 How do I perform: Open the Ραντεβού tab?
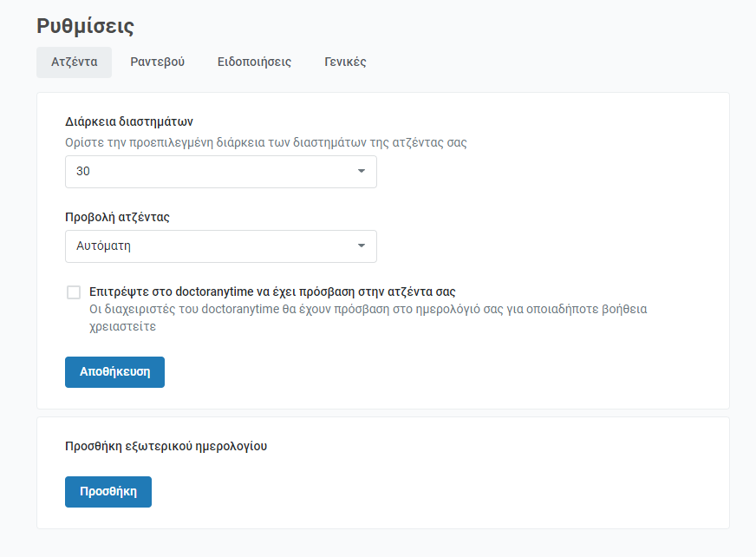coord(157,62)
